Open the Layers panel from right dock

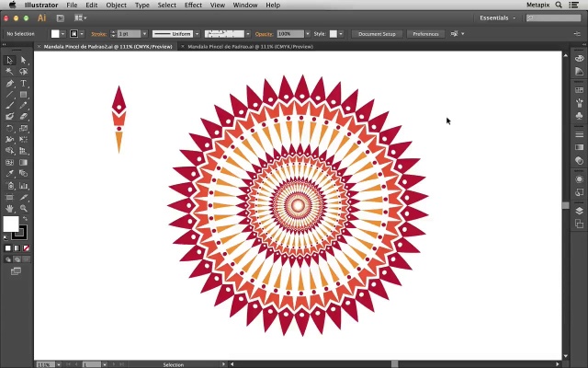coord(579,211)
